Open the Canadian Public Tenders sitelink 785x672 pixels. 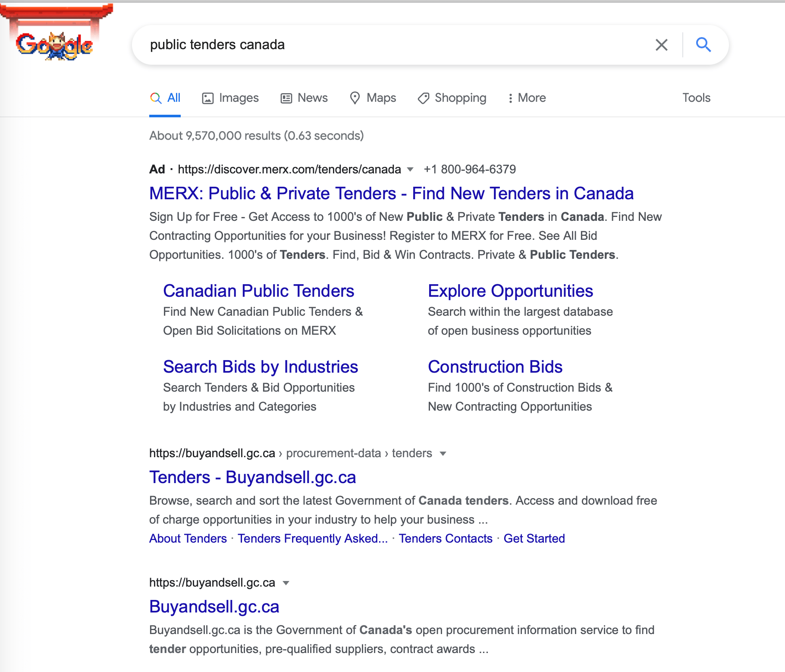pyautogui.click(x=258, y=291)
